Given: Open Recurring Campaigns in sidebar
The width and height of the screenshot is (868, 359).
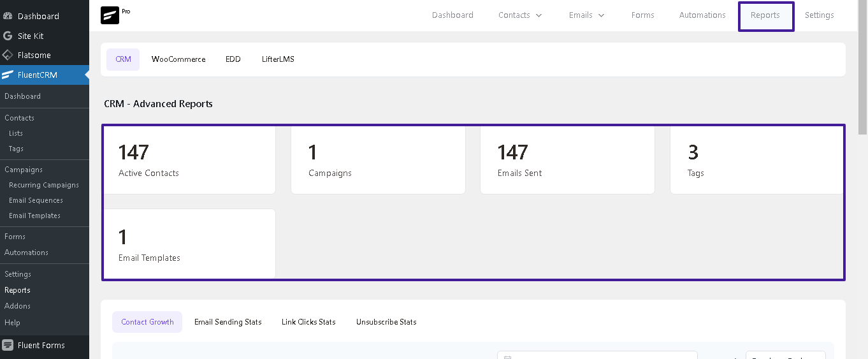Looking at the screenshot, I should pyautogui.click(x=44, y=185).
